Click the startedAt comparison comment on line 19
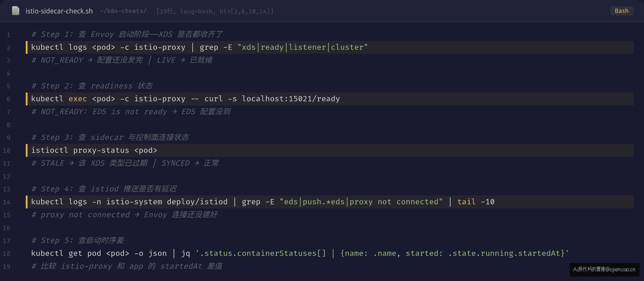Image resolution: width=644 pixels, height=281 pixels. tap(127, 266)
